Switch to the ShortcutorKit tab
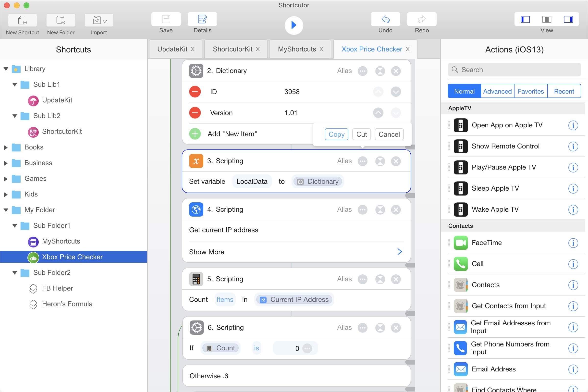588x392 pixels. click(x=233, y=49)
